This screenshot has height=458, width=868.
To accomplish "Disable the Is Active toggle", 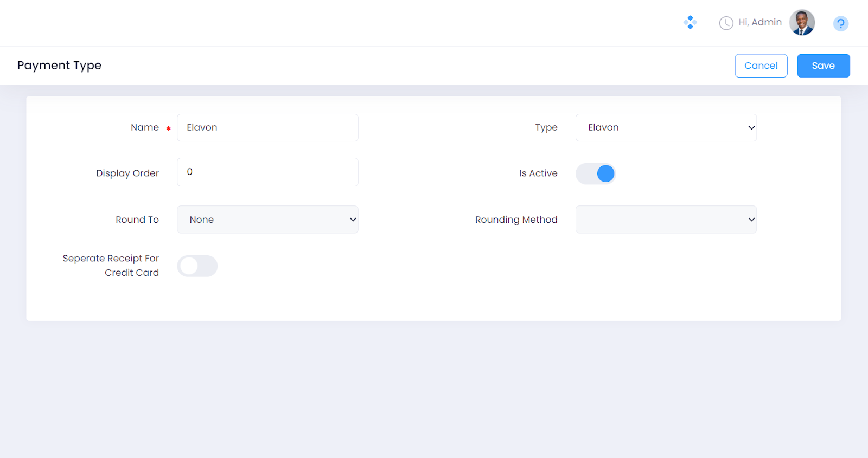I will pos(596,173).
